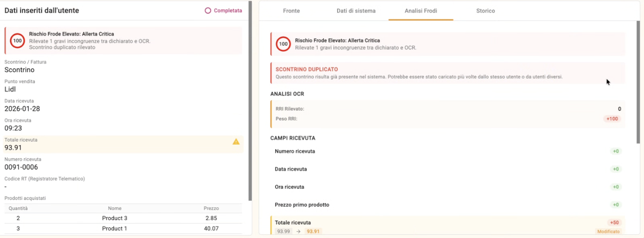Click the Modificato tag label
This screenshot has width=644, height=238.
pos(608,232)
